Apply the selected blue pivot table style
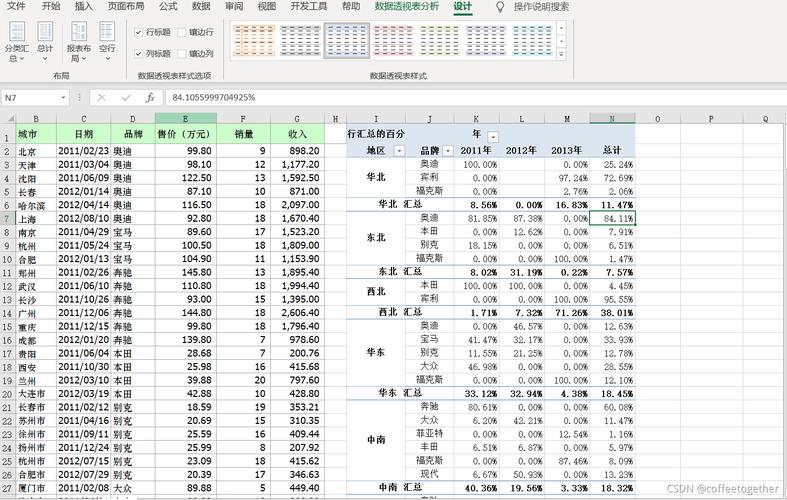Image resolution: width=787 pixels, height=500 pixels. coord(346,41)
